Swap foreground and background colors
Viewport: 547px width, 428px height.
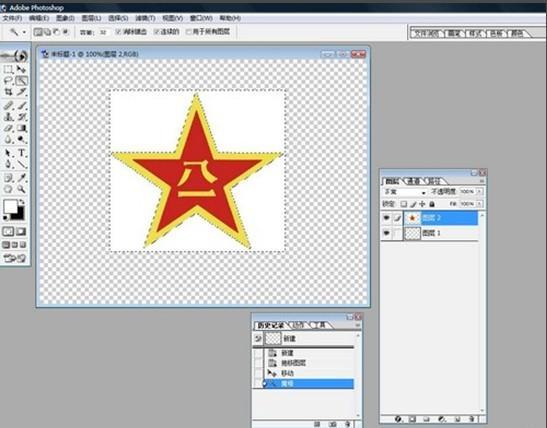(x=22, y=202)
